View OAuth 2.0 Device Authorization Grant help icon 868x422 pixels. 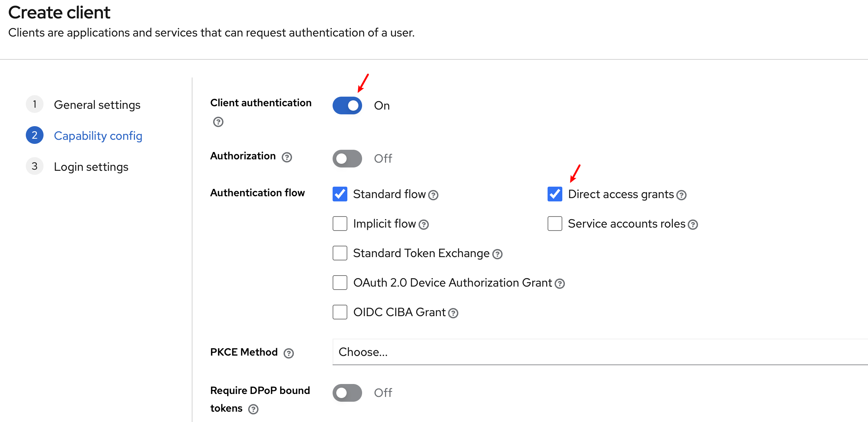[560, 284]
